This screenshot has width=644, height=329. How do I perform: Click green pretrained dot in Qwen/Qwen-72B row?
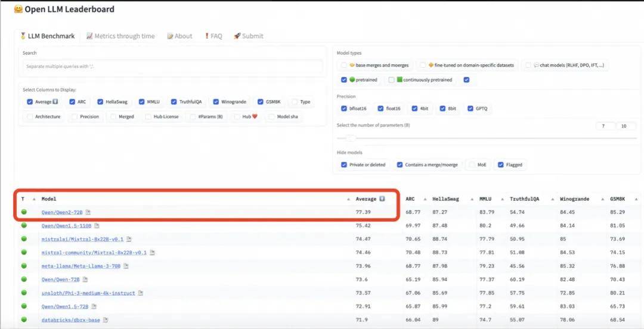coord(24,280)
